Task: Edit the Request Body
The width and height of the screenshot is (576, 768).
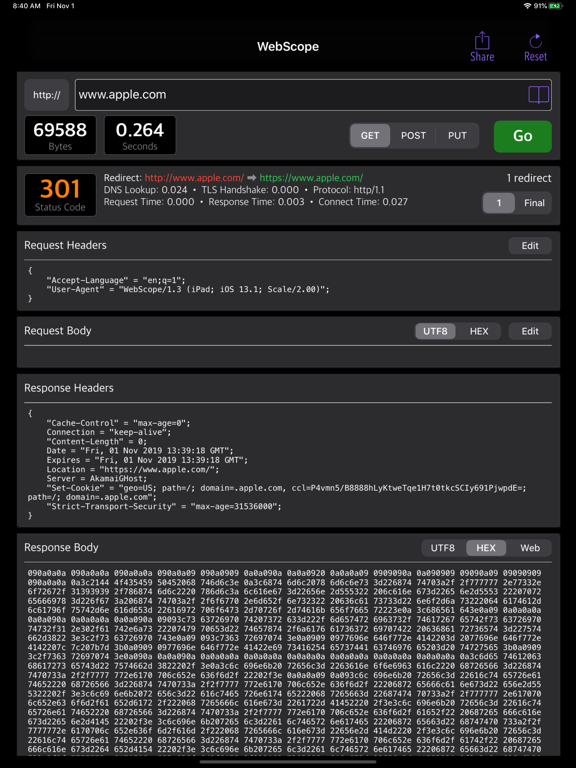Action: point(530,331)
